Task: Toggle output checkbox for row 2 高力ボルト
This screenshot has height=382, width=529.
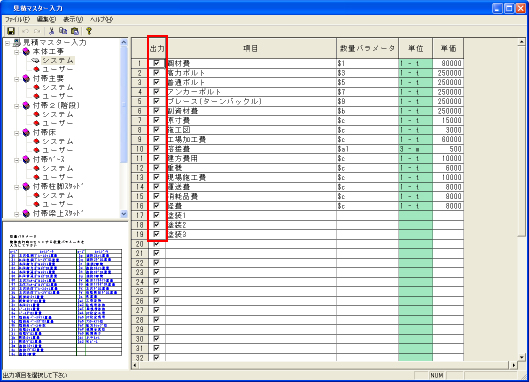Action: coord(156,73)
